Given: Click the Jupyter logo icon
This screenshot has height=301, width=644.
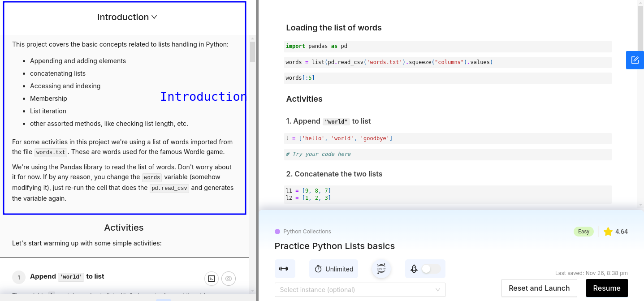Looking at the screenshot, I should (x=381, y=269).
